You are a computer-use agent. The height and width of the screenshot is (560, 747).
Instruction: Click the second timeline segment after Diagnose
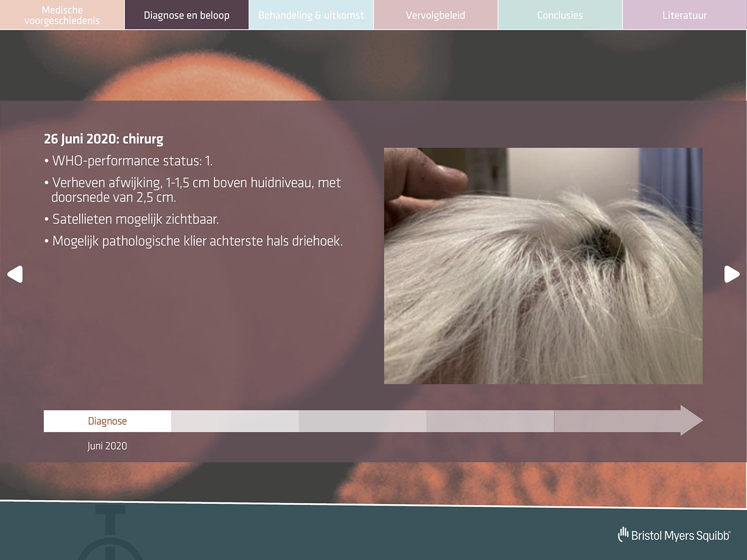coord(235,421)
